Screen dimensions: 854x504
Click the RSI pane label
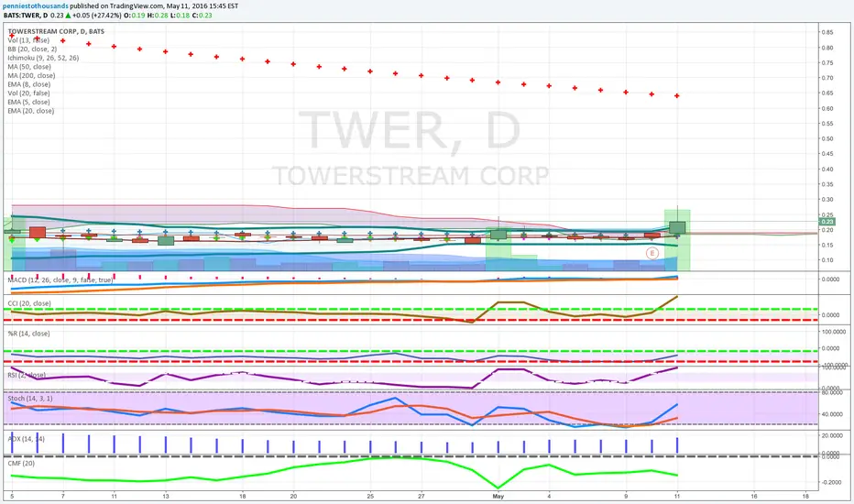tap(27, 375)
